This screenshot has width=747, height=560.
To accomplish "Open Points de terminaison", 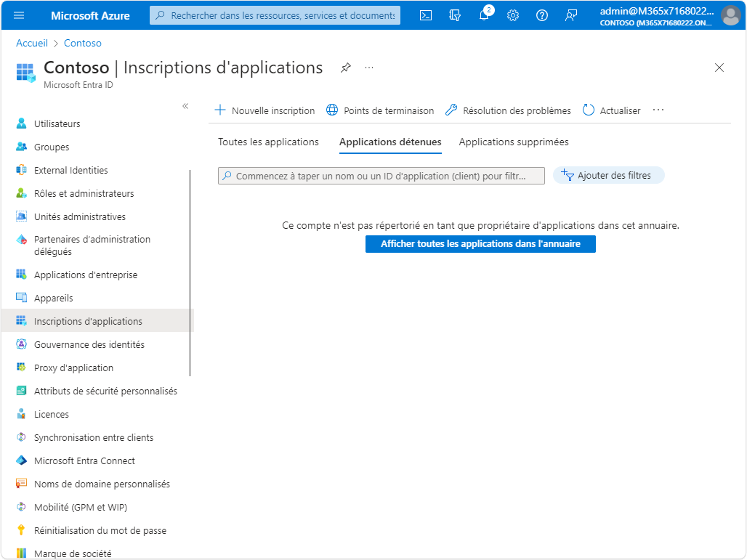I will (x=380, y=110).
